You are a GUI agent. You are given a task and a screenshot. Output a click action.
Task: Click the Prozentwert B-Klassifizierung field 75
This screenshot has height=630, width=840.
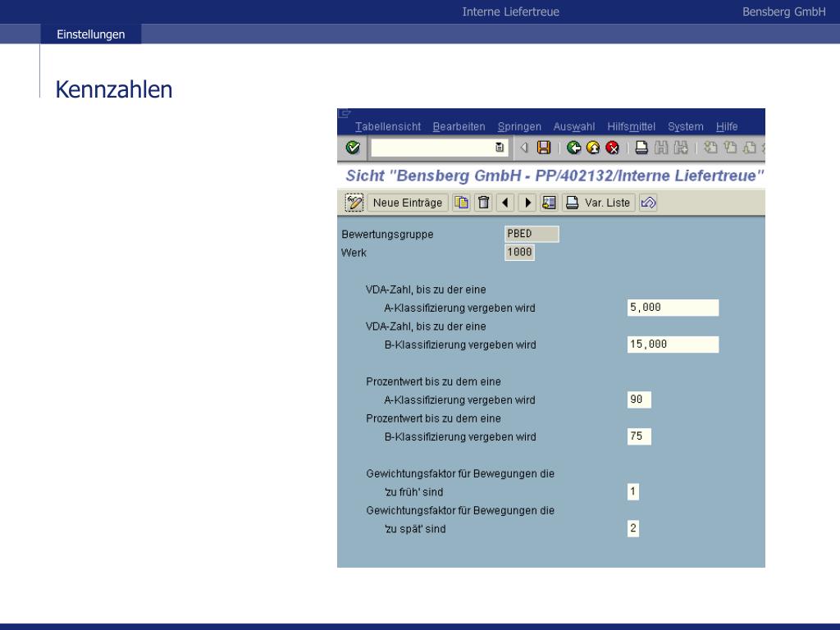pos(639,436)
